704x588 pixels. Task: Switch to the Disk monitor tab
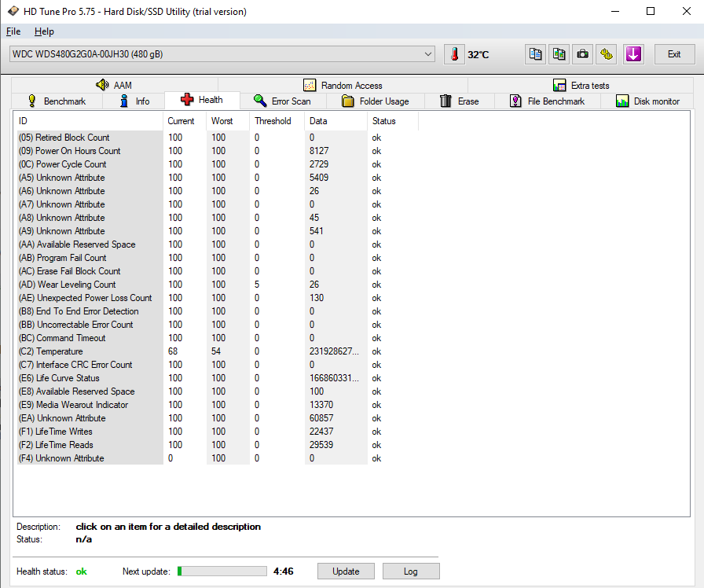tap(647, 101)
